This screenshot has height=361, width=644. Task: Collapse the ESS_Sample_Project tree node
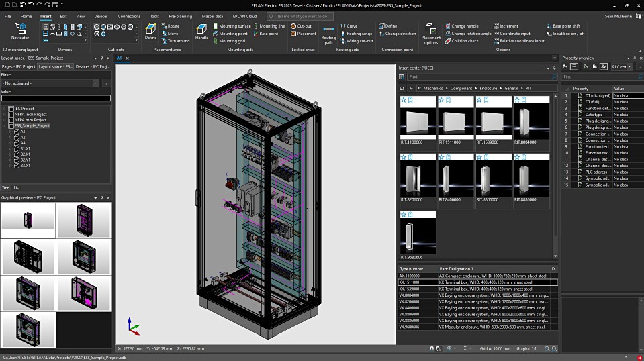point(5,125)
